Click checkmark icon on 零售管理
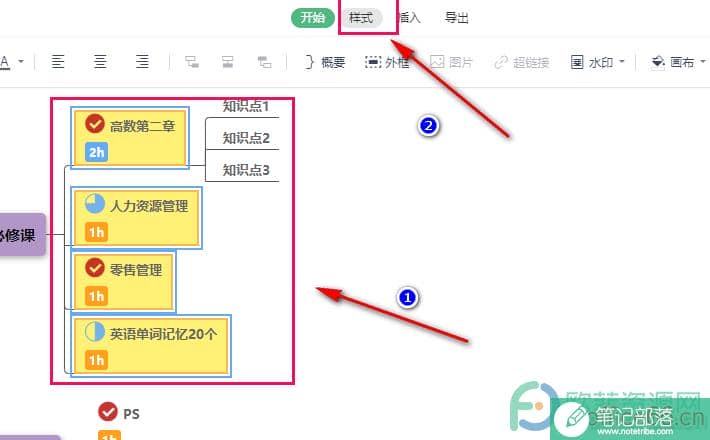 click(x=95, y=268)
